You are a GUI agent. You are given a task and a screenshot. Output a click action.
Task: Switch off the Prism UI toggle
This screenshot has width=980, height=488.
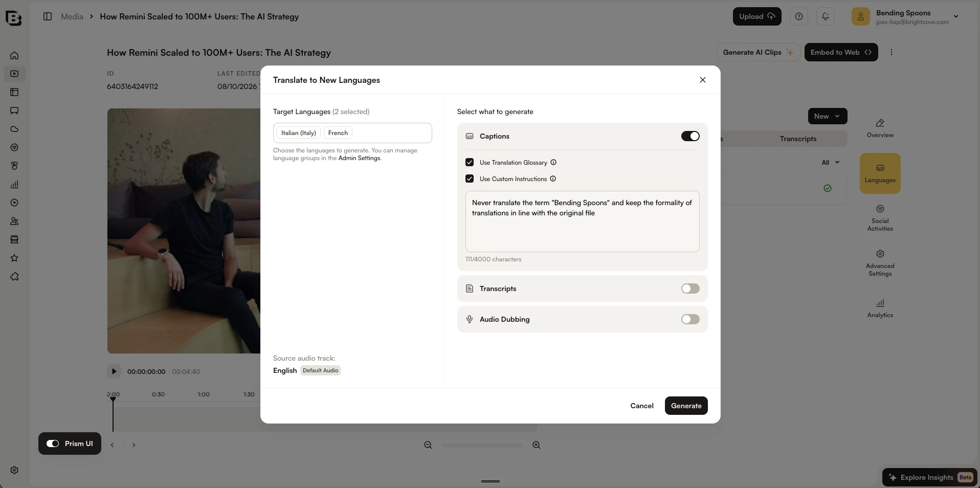coord(53,443)
